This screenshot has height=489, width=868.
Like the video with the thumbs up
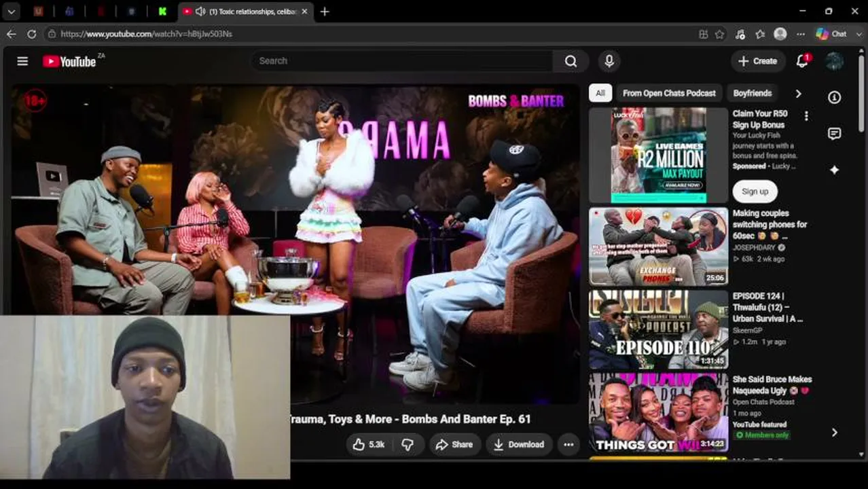[369, 444]
